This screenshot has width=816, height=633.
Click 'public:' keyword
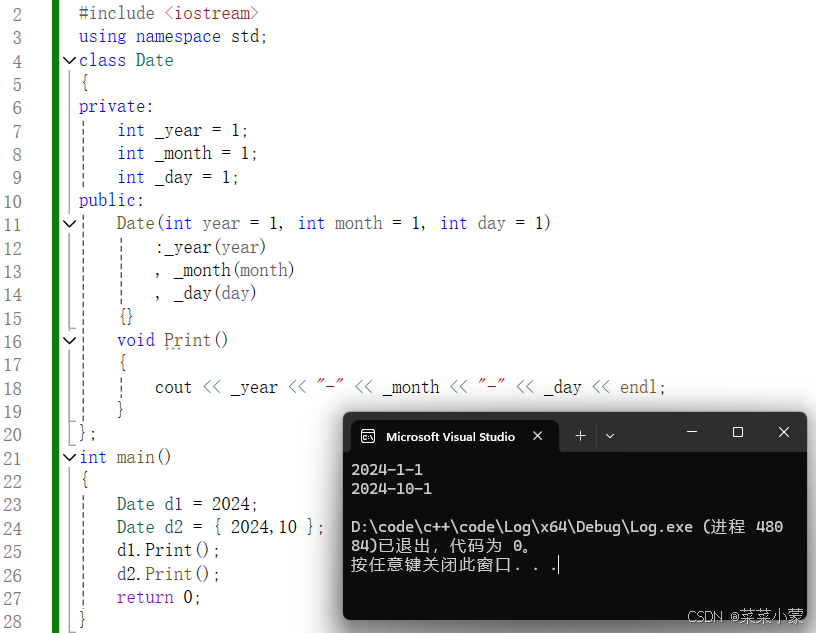pos(111,200)
